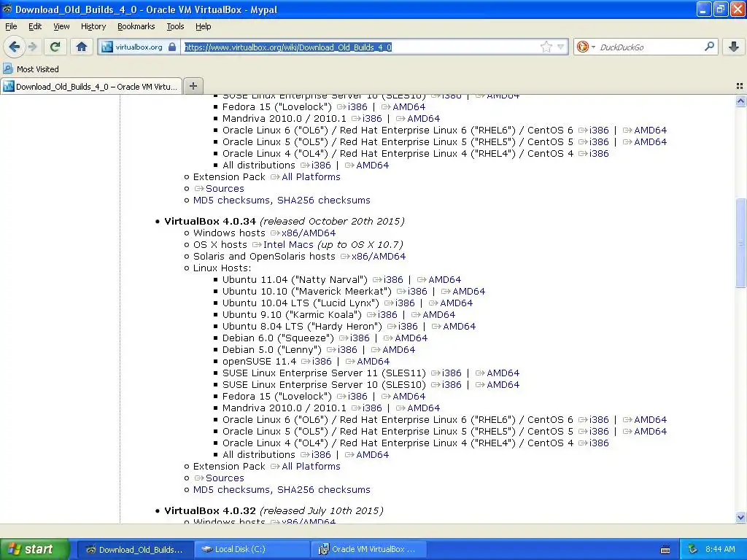Open the Help menu

pos(203,26)
